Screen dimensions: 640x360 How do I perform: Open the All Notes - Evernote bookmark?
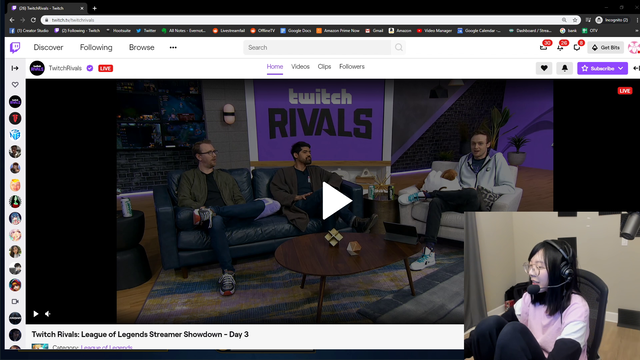(x=184, y=31)
